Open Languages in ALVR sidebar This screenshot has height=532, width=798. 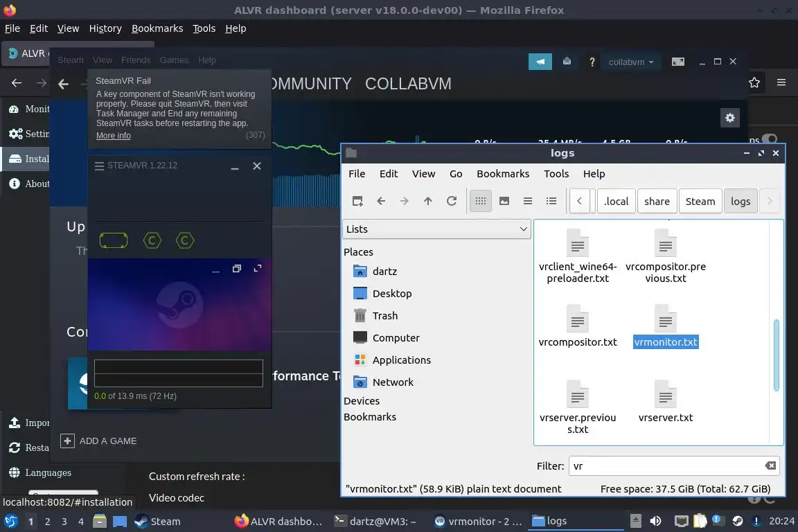[39, 473]
